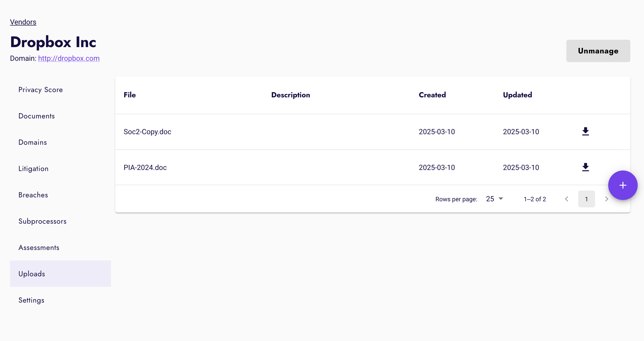Sort by the File column header
644x341 pixels.
pyautogui.click(x=130, y=95)
